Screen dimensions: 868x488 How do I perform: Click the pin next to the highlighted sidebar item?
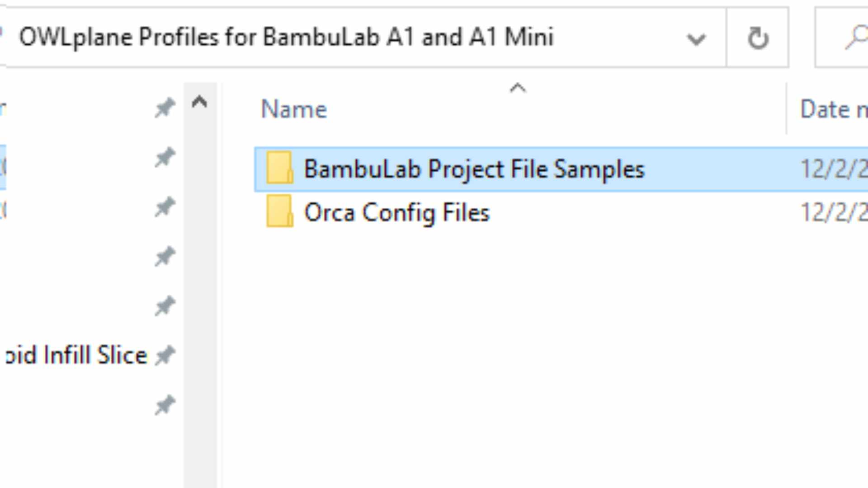pos(165,156)
